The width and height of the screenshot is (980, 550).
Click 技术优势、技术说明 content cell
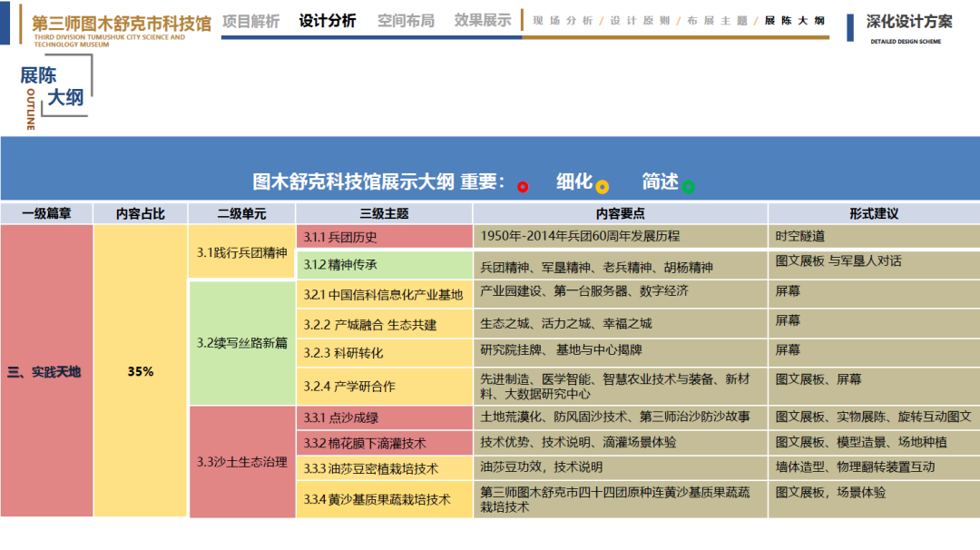tap(620, 443)
